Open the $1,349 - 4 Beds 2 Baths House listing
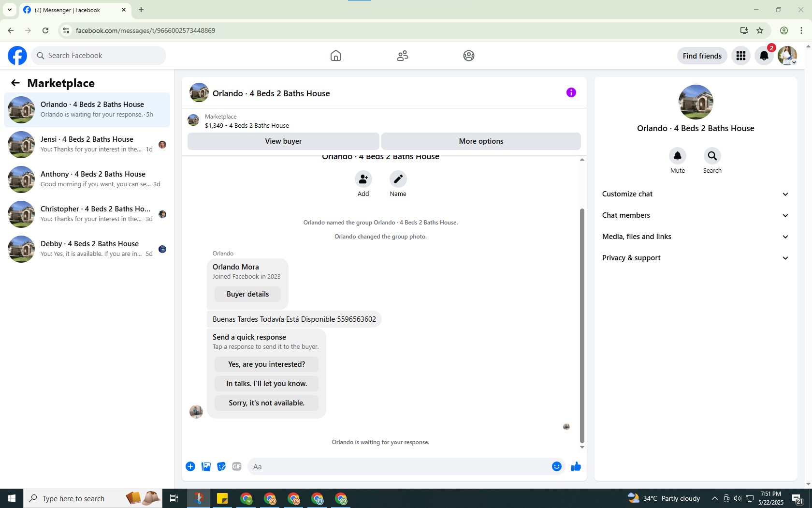This screenshot has height=508, width=812. [247, 125]
